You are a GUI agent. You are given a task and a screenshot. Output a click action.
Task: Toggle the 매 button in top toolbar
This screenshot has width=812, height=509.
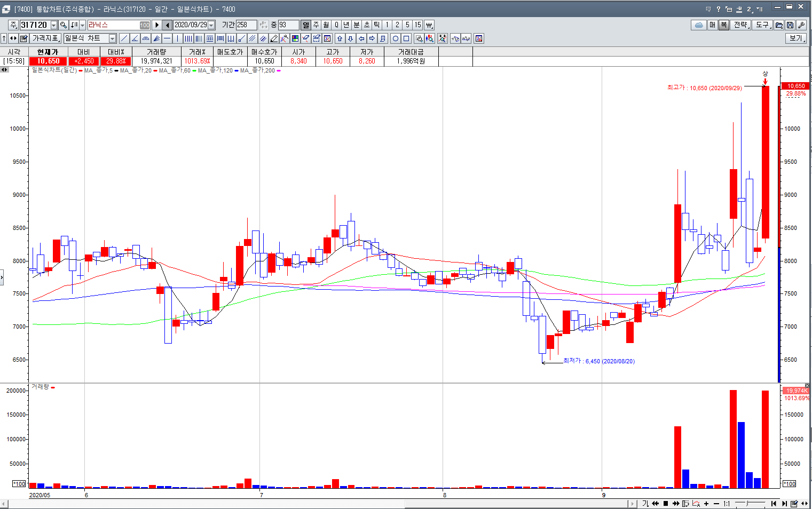point(713,25)
